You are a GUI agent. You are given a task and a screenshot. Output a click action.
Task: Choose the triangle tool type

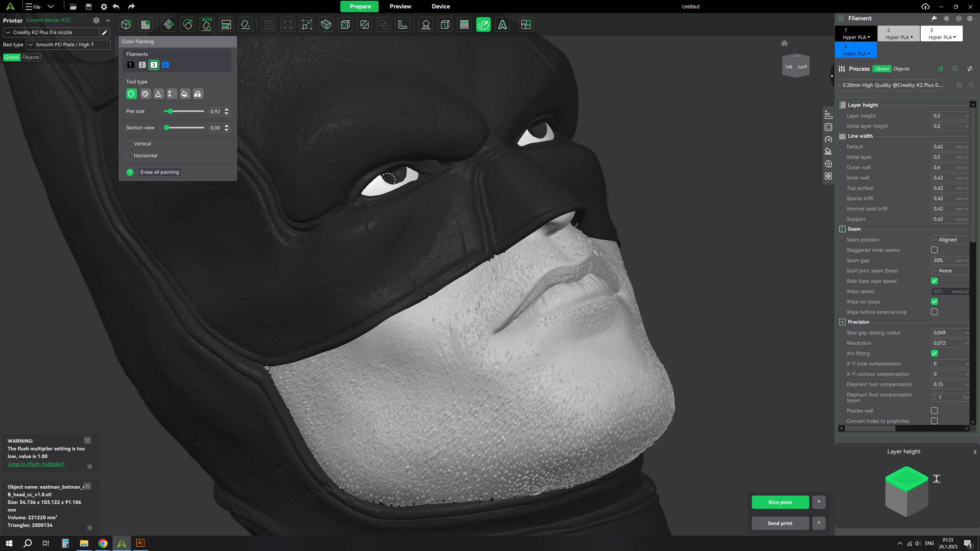158,94
